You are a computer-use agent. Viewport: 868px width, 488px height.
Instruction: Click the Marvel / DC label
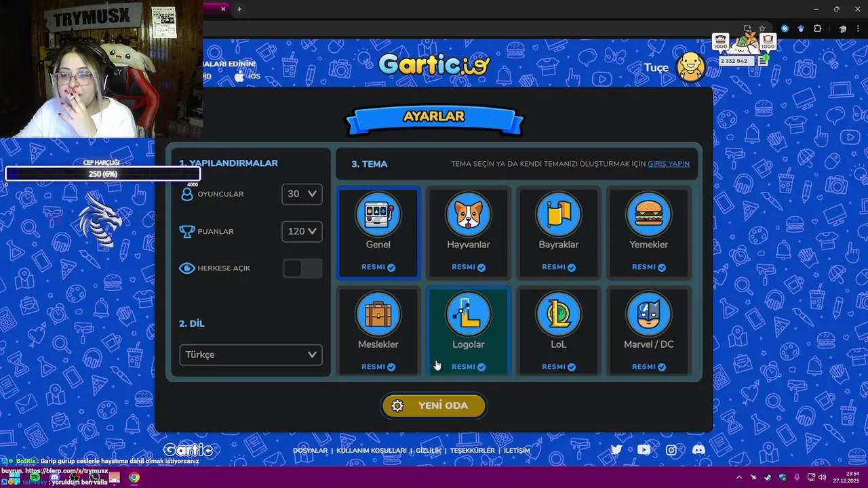coord(648,344)
